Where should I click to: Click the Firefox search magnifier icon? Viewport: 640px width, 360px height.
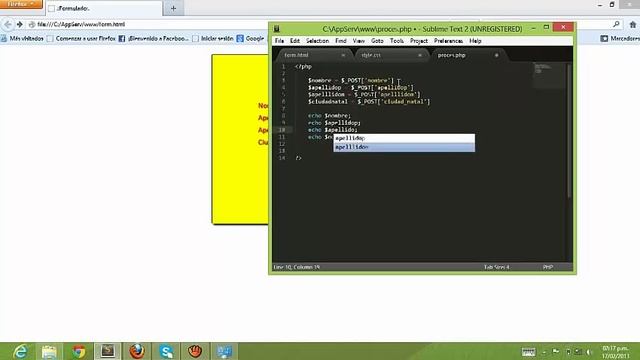click(616, 24)
